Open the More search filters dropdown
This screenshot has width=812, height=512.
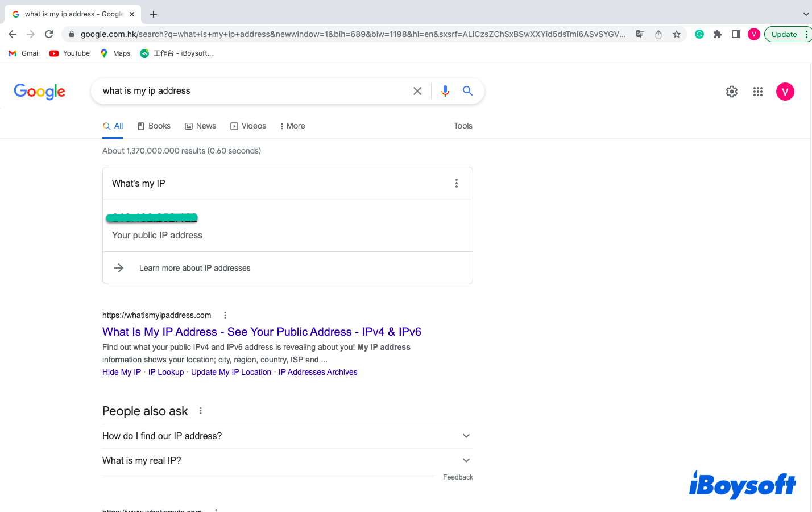point(293,126)
